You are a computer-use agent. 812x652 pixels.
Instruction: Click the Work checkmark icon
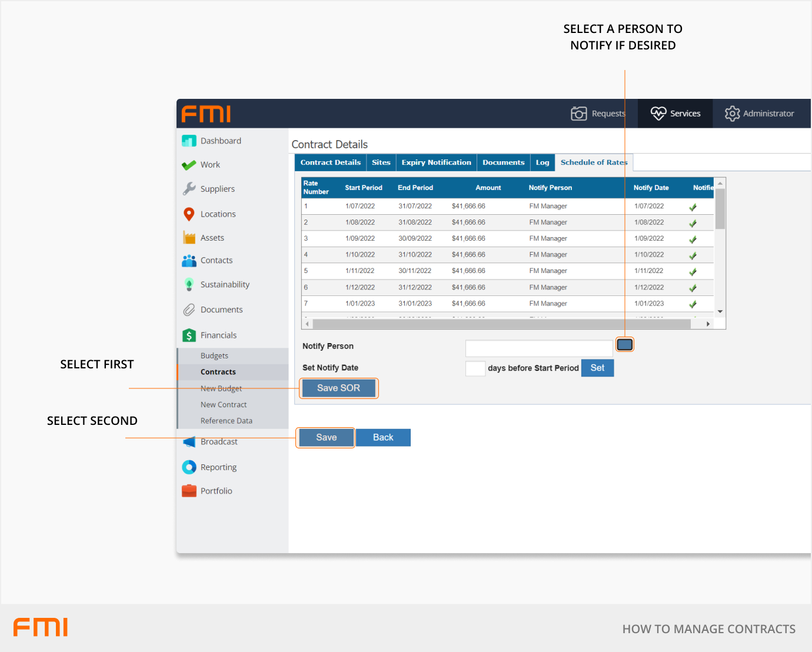pyautogui.click(x=189, y=165)
